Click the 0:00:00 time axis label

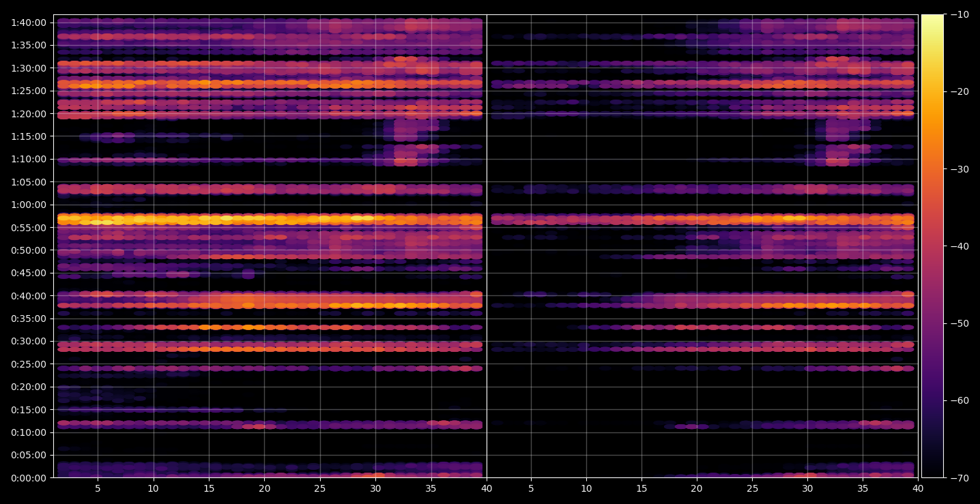(x=29, y=478)
